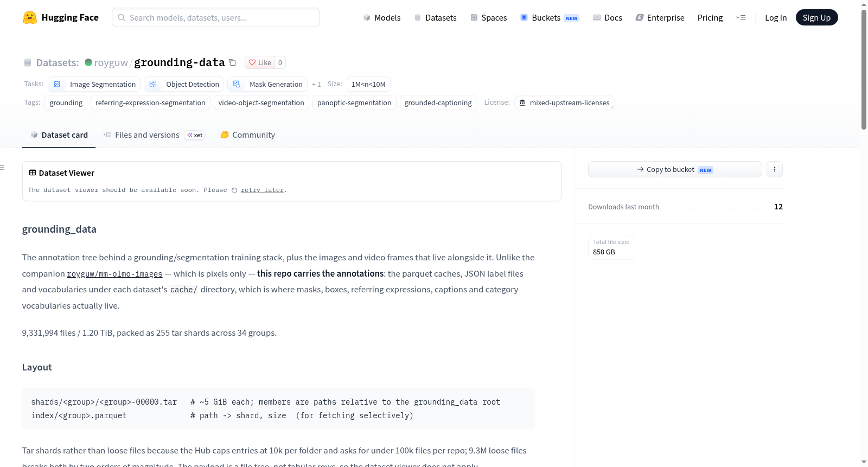The image size is (868, 467).
Task: Click the Dataset card cube icon
Action: point(34,135)
